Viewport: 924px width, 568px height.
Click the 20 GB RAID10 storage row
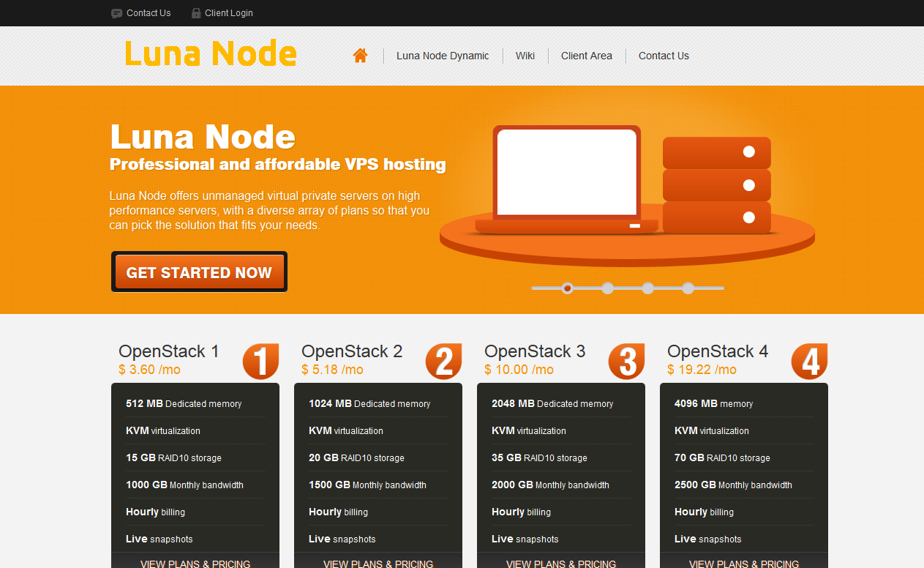click(x=378, y=457)
